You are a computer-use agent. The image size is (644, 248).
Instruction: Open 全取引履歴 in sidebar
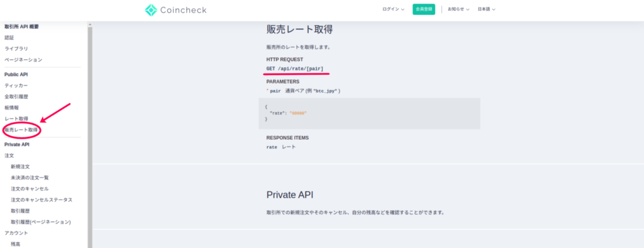coord(16,97)
